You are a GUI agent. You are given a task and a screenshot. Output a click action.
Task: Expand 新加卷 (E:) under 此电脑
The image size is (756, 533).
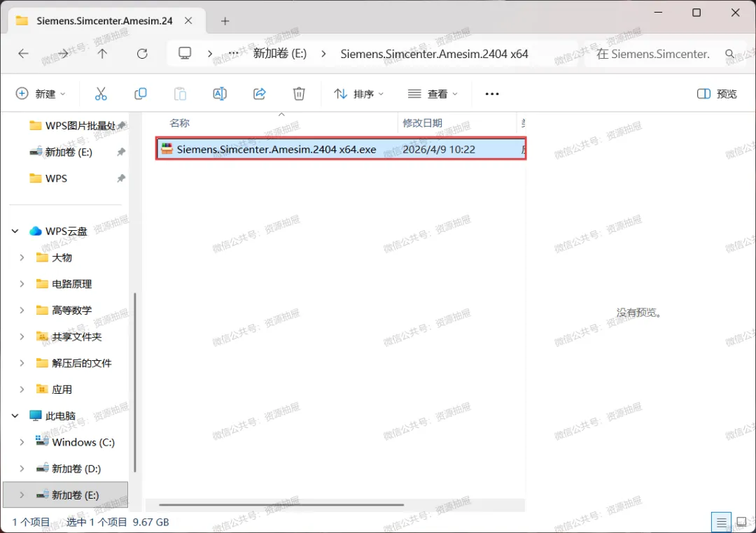(x=22, y=495)
